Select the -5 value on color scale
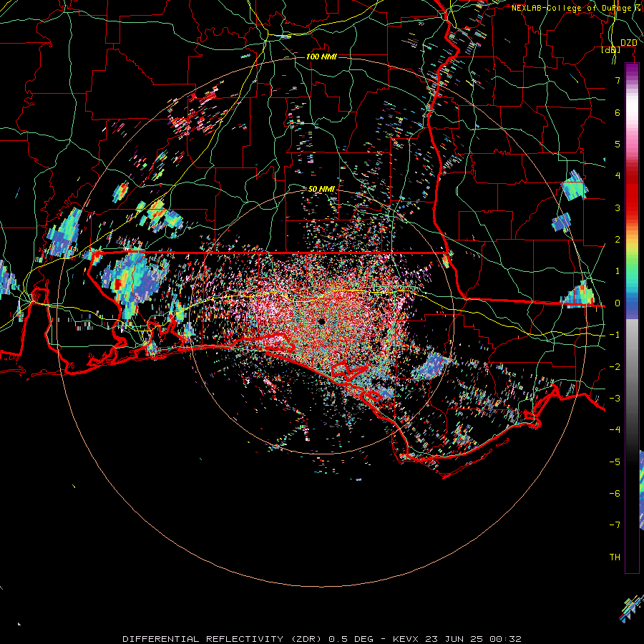The image size is (644, 644). 615,462
